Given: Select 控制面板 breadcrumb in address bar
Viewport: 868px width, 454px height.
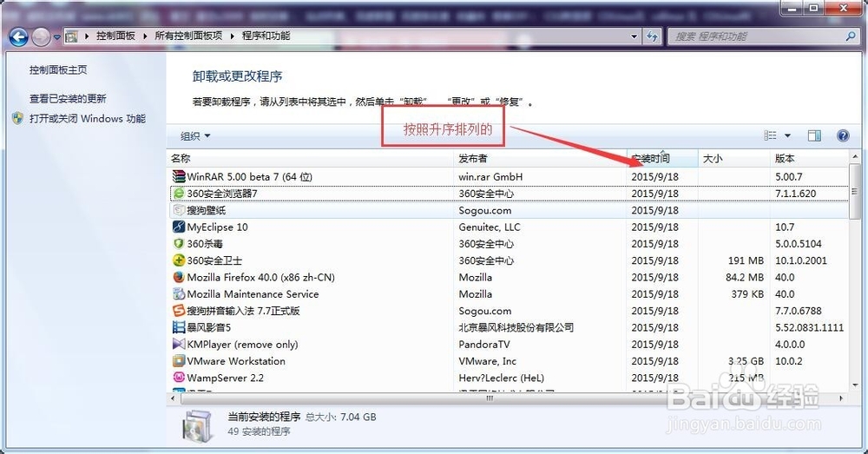Looking at the screenshot, I should click(x=115, y=36).
